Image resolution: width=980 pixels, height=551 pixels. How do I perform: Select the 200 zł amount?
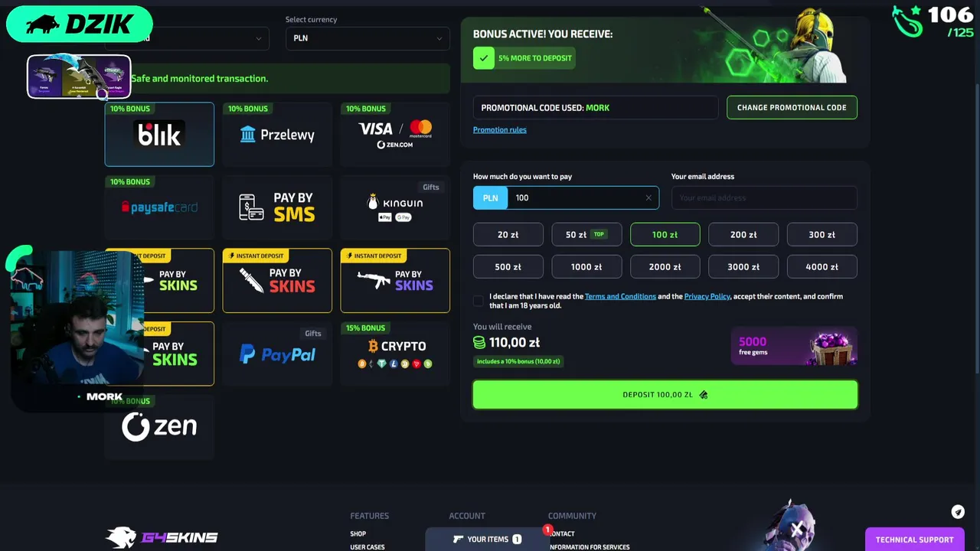click(x=743, y=235)
